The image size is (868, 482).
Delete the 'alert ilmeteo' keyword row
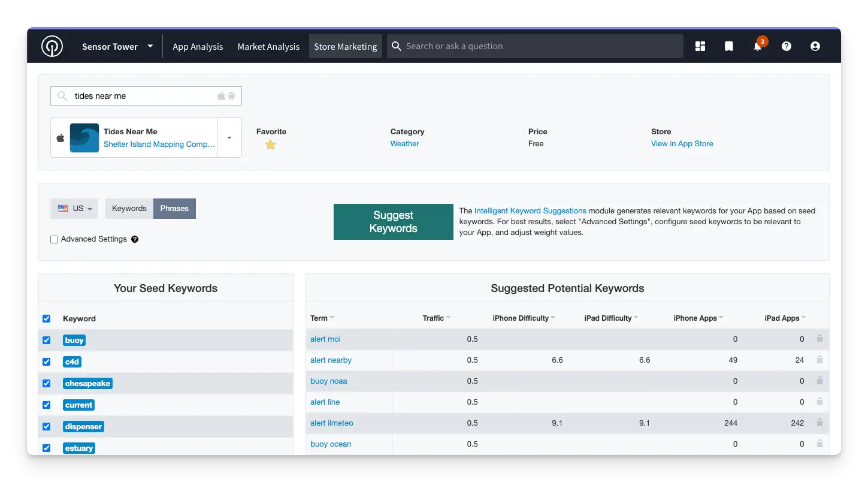[819, 423]
